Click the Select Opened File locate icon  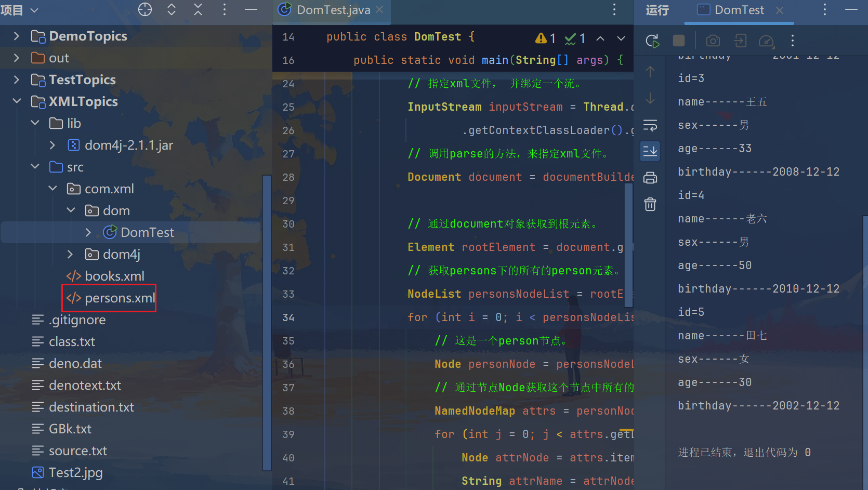[145, 9]
